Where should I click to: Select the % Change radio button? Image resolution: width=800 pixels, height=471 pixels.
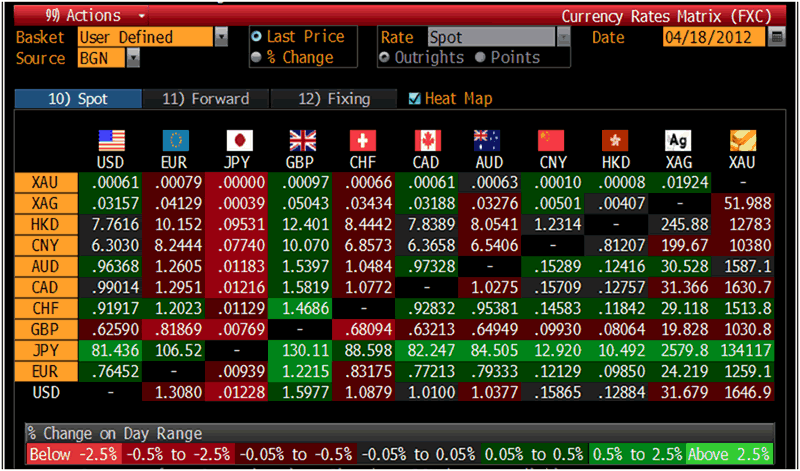click(x=258, y=57)
